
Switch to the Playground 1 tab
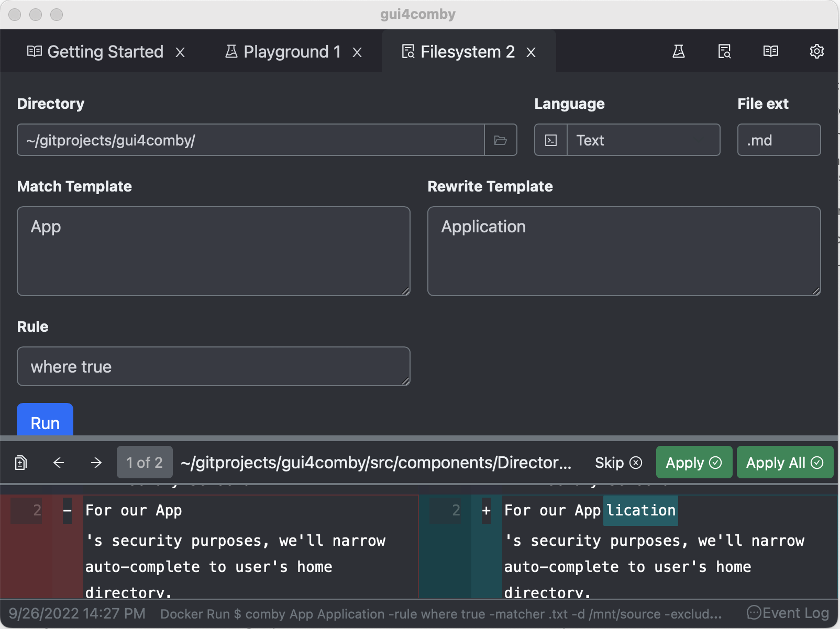coord(283,52)
